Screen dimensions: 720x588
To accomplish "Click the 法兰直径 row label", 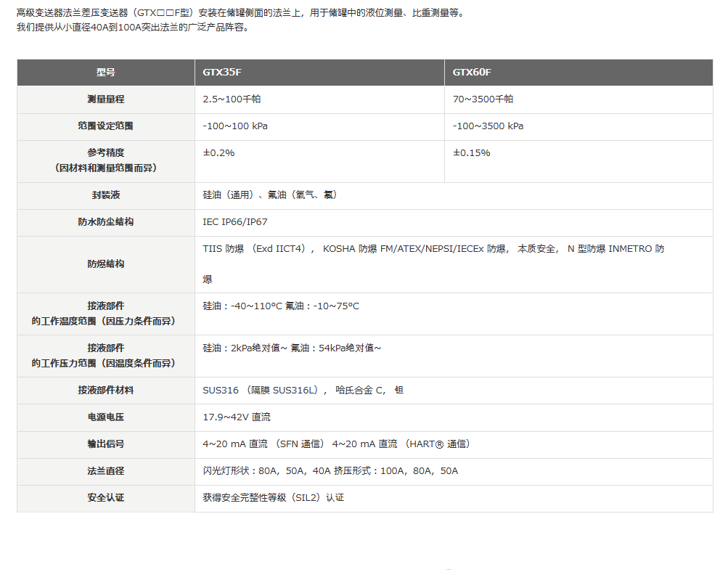I will point(106,471).
